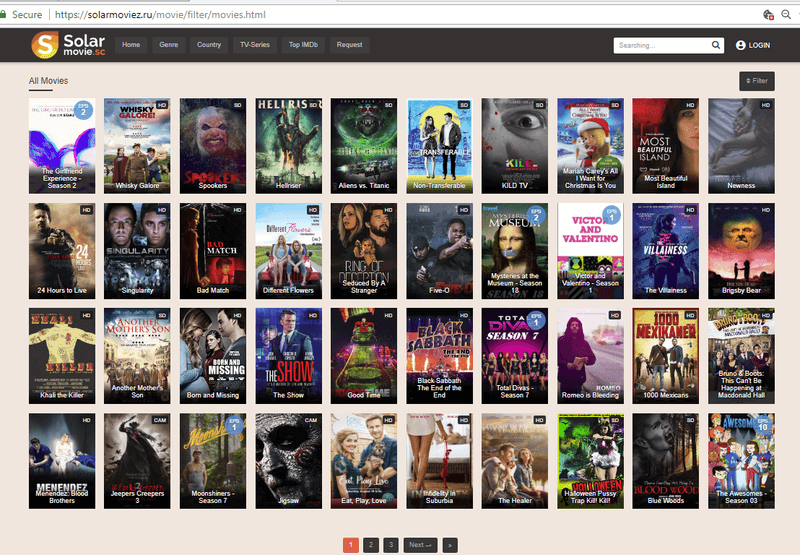800x555 pixels.
Task: Jump to last page with double-arrow button
Action: [x=450, y=544]
